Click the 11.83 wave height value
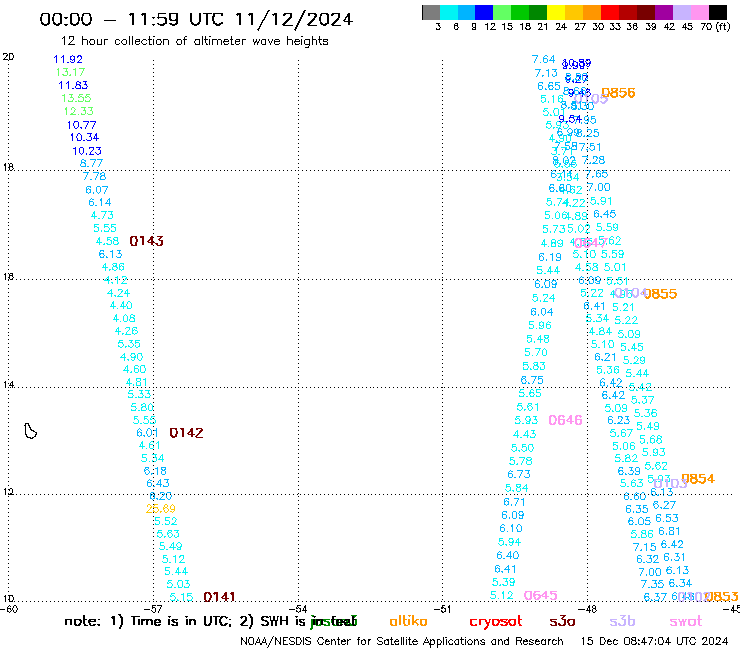 tap(73, 85)
